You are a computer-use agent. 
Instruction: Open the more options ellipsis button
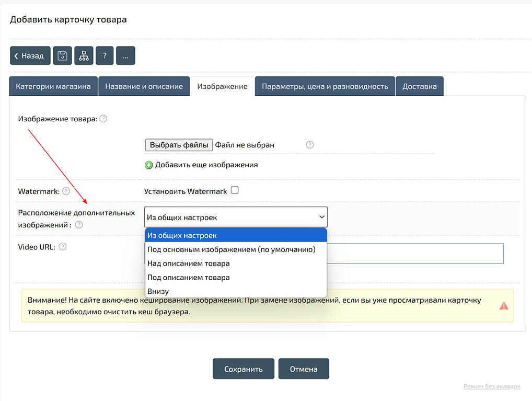125,55
